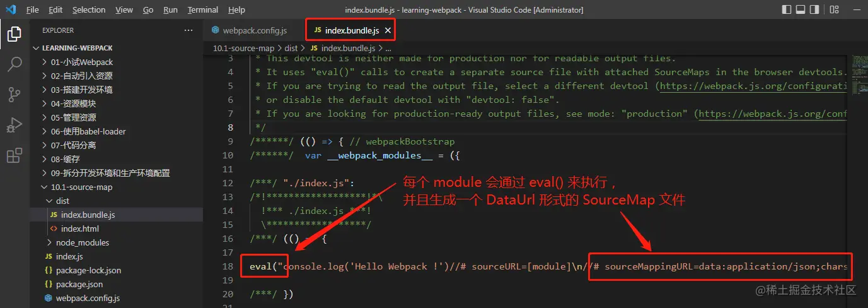This screenshot has height=308, width=868.
Task: Open the Search view icon
Action: pyautogui.click(x=14, y=64)
